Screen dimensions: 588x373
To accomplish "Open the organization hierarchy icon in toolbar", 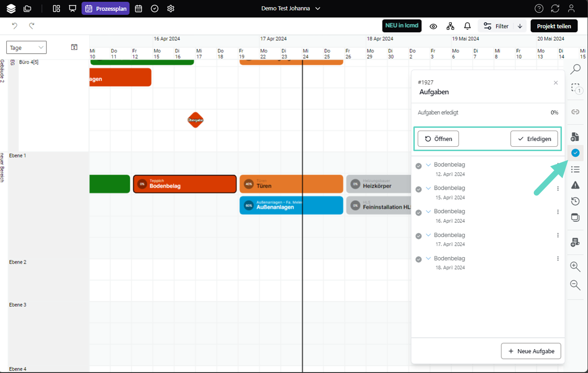I will pos(450,26).
